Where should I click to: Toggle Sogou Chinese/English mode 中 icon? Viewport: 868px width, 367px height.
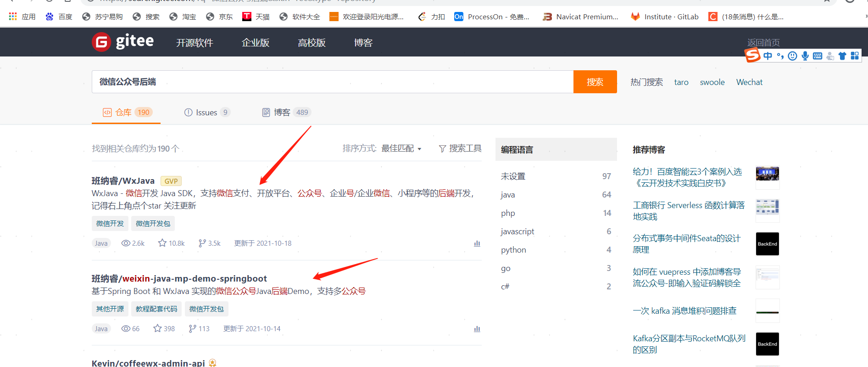[x=768, y=56]
